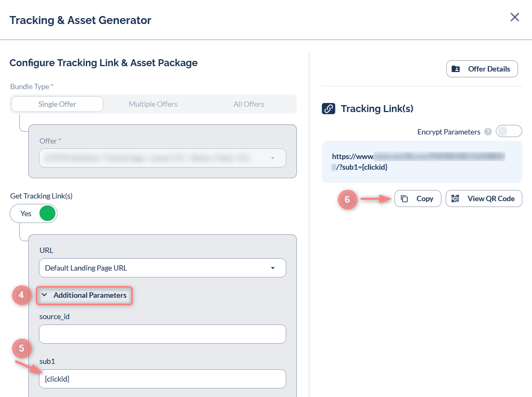
Task: Click into the source_id input field
Action: (162, 334)
